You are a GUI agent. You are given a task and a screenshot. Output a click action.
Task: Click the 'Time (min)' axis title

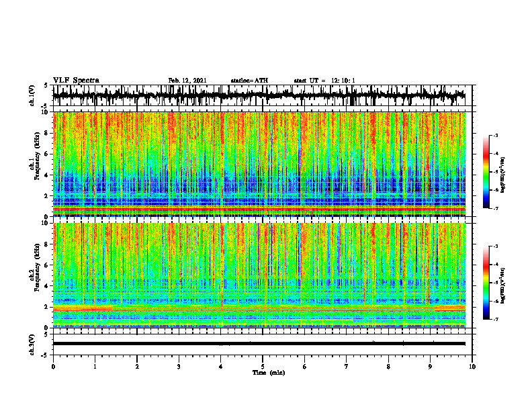(269, 373)
